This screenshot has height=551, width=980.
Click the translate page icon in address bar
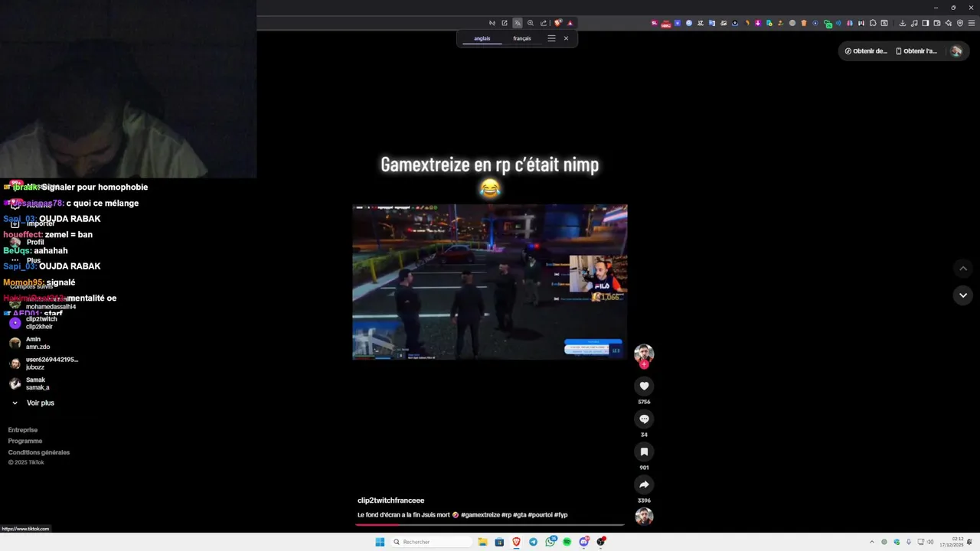coord(518,23)
